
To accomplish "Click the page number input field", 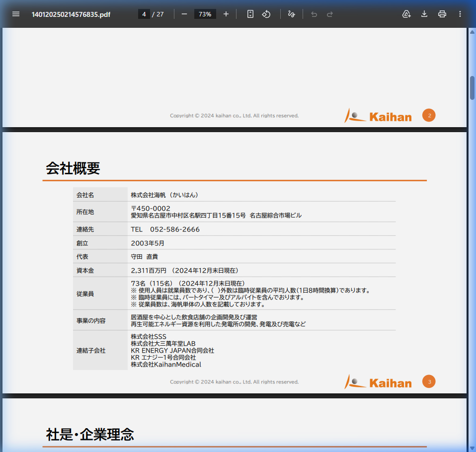I will pos(144,14).
